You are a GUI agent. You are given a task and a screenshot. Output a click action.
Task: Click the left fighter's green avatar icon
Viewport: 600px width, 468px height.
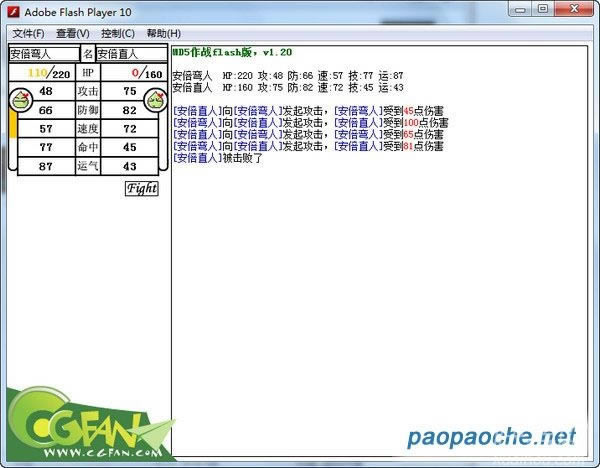tap(18, 100)
